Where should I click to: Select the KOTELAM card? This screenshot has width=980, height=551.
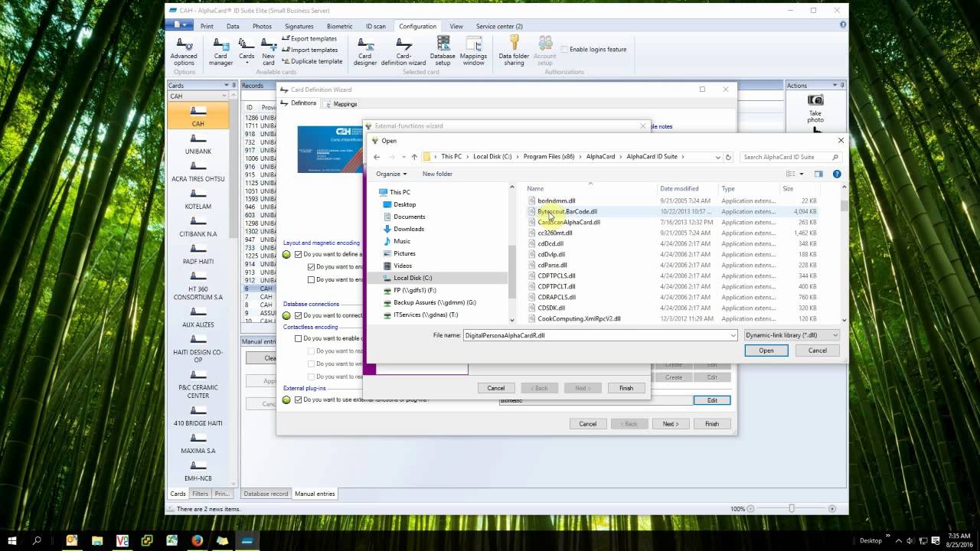tap(198, 199)
